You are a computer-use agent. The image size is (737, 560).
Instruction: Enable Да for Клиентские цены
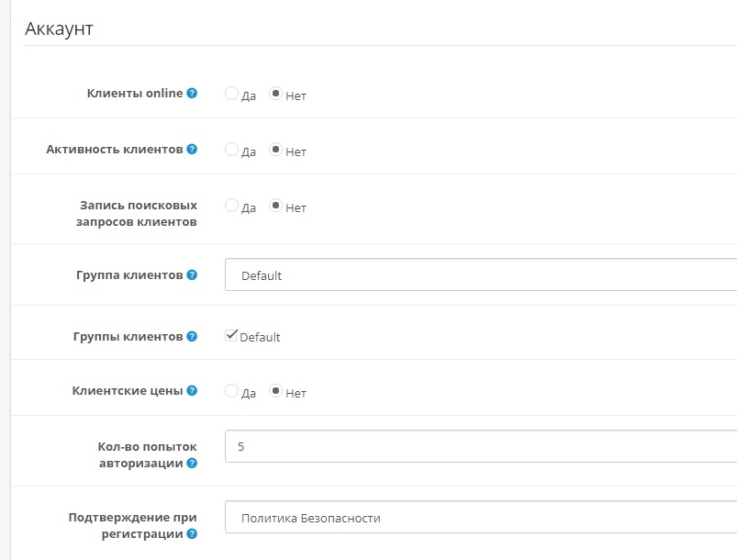pos(231,391)
